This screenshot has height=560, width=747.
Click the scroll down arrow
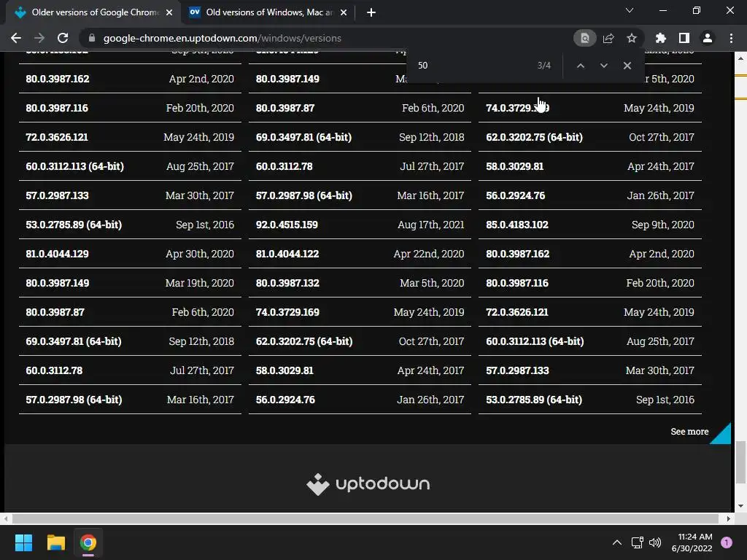740,506
